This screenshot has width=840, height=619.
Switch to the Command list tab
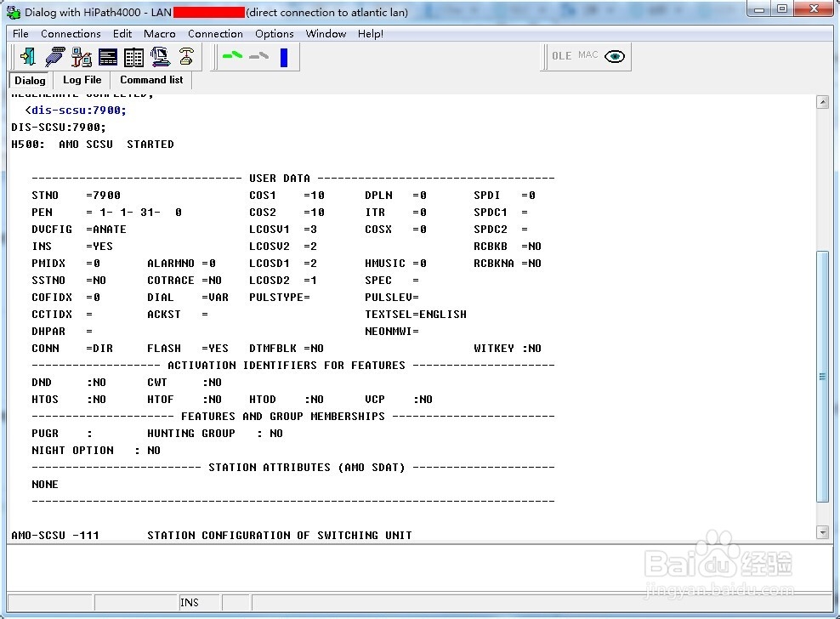point(151,80)
